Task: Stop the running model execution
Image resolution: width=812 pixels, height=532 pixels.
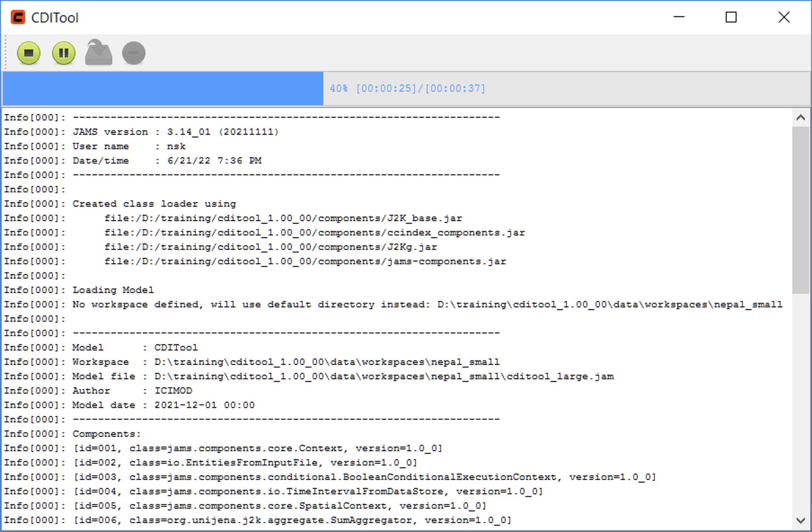Action: tap(29, 53)
